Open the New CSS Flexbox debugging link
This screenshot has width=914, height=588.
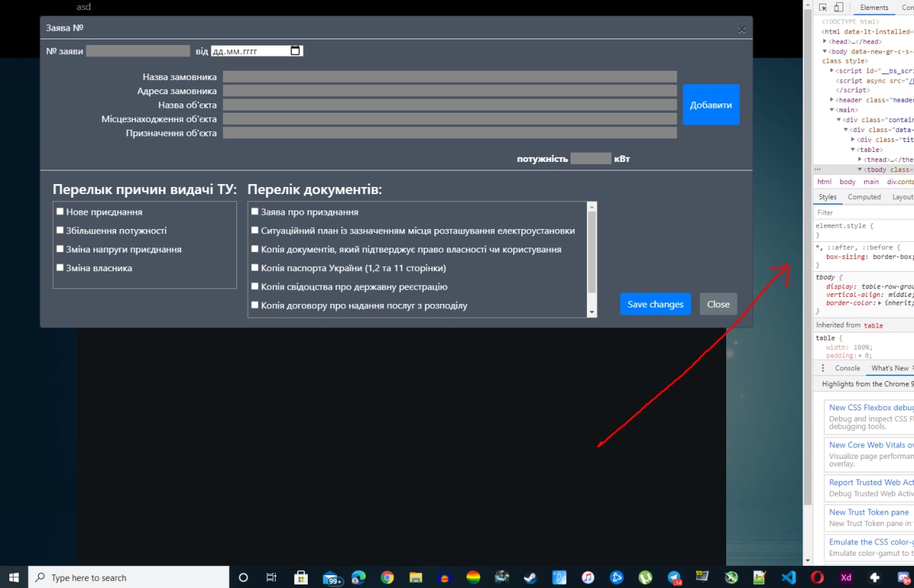871,407
